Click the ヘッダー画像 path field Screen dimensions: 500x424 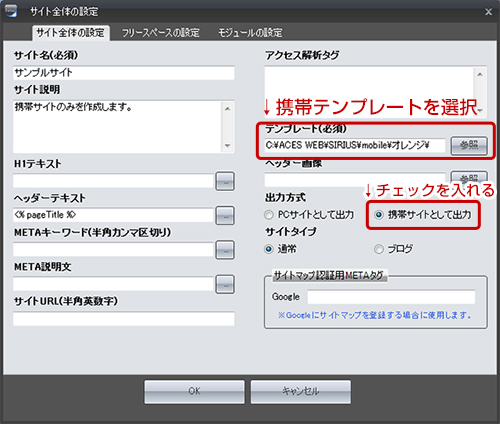point(355,180)
